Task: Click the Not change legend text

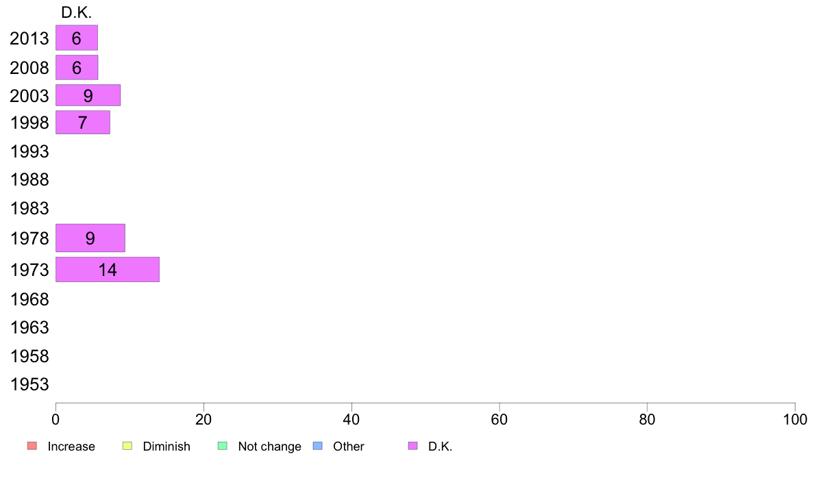Action: [x=269, y=446]
